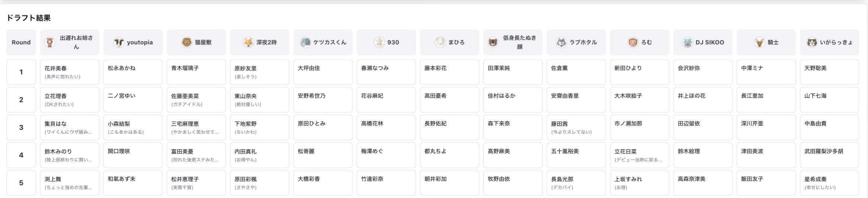This screenshot has width=868, height=198.
Task: Click the cow avatar beside youtopia
Action: coord(119,42)
